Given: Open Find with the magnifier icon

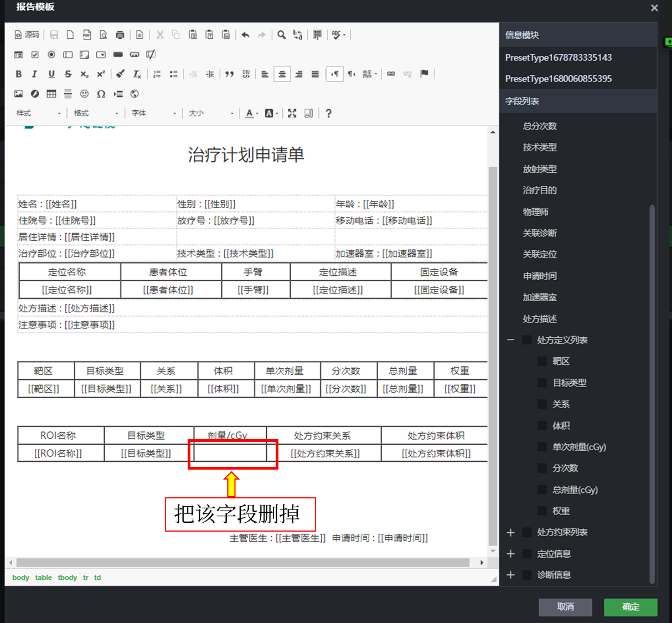Looking at the screenshot, I should point(281,35).
